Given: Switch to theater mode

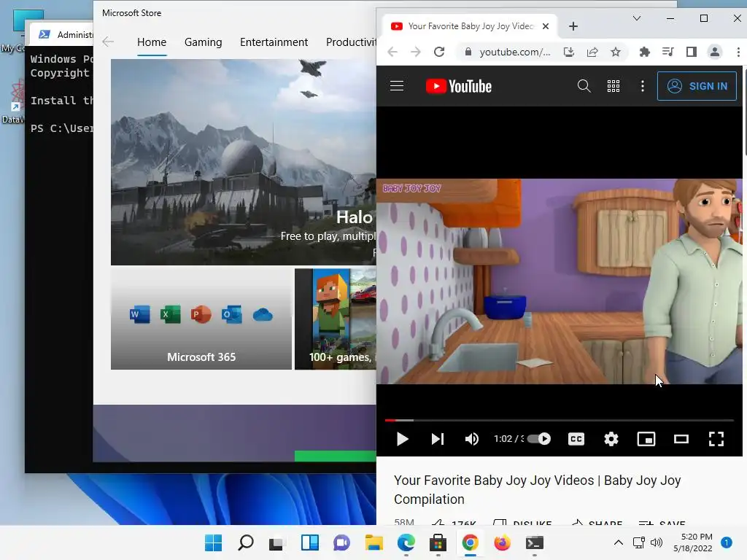Looking at the screenshot, I should (x=681, y=439).
